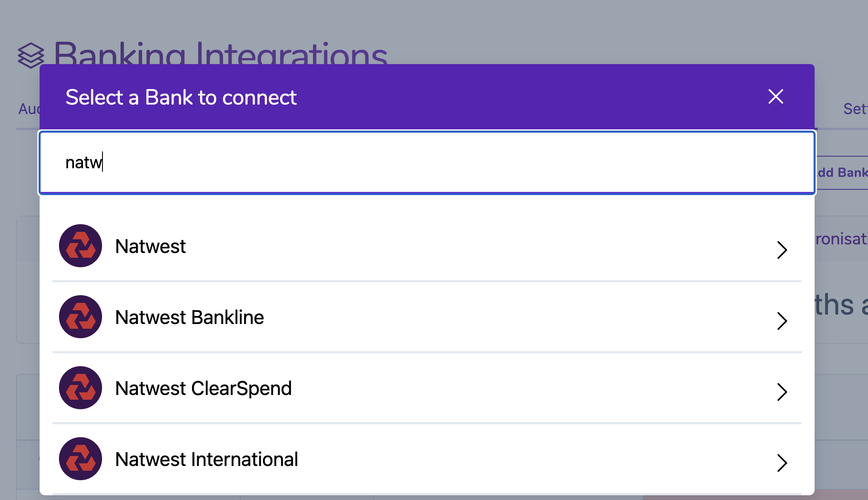The height and width of the screenshot is (500, 868).
Task: Click the Banking Integrations page heading
Action: point(220,53)
